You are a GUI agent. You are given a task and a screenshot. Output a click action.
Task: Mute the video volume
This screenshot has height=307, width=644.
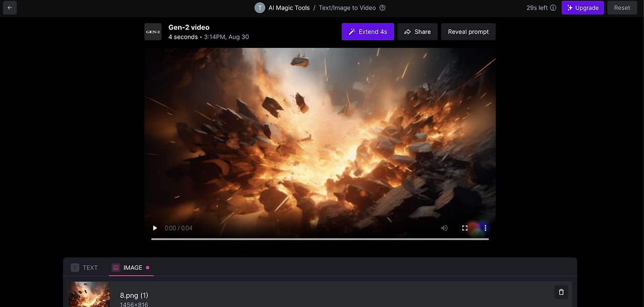444,228
